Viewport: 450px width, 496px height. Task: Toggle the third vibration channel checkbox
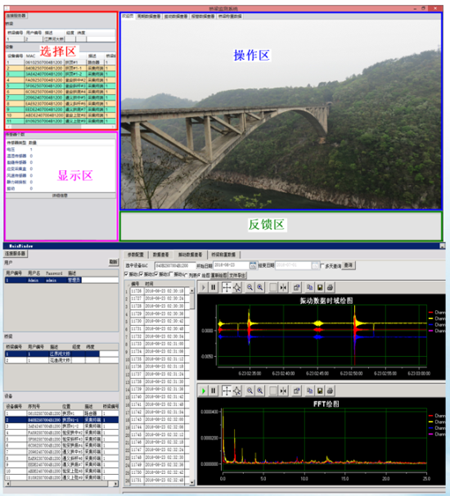pos(156,274)
